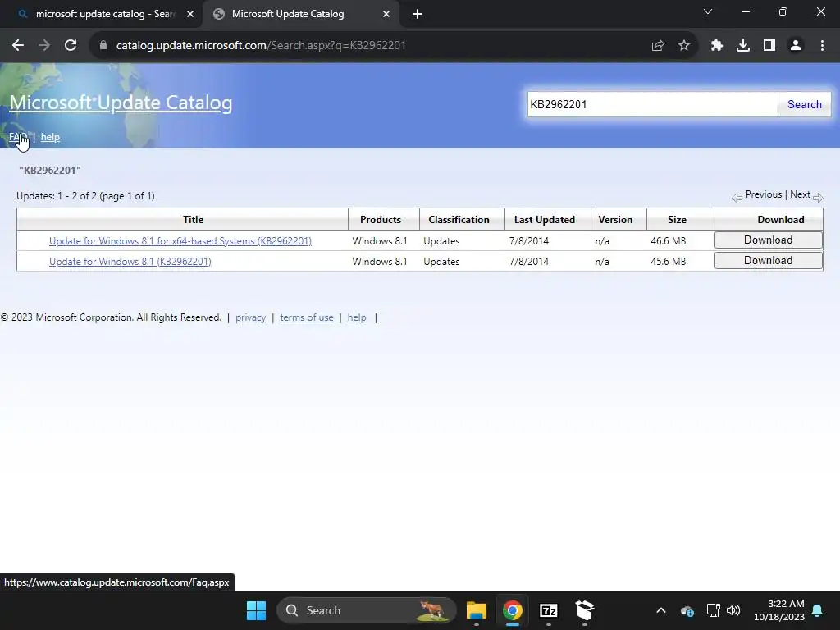Viewport: 840px width, 630px height.
Task: Open the help link in the footer
Action: click(x=357, y=317)
